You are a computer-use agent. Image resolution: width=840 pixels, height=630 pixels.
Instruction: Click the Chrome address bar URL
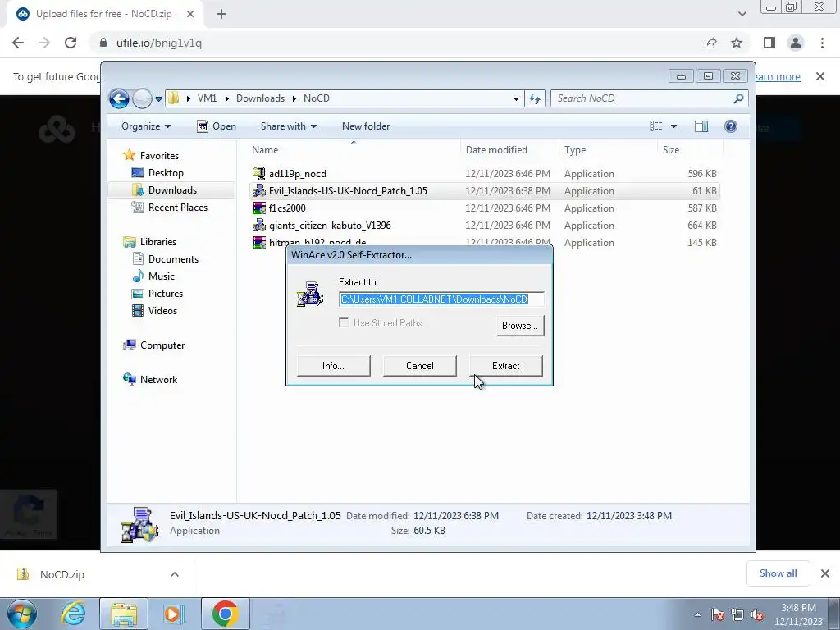click(x=159, y=43)
